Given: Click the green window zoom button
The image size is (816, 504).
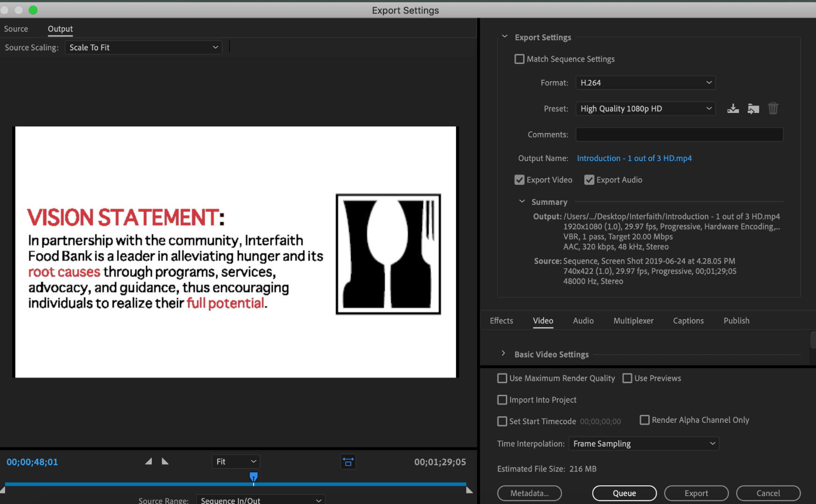Looking at the screenshot, I should pos(33,10).
